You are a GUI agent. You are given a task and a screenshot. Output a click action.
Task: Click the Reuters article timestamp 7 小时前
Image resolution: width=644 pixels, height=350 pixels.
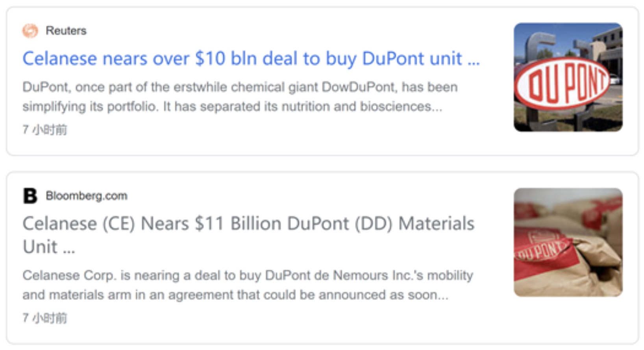pyautogui.click(x=44, y=129)
